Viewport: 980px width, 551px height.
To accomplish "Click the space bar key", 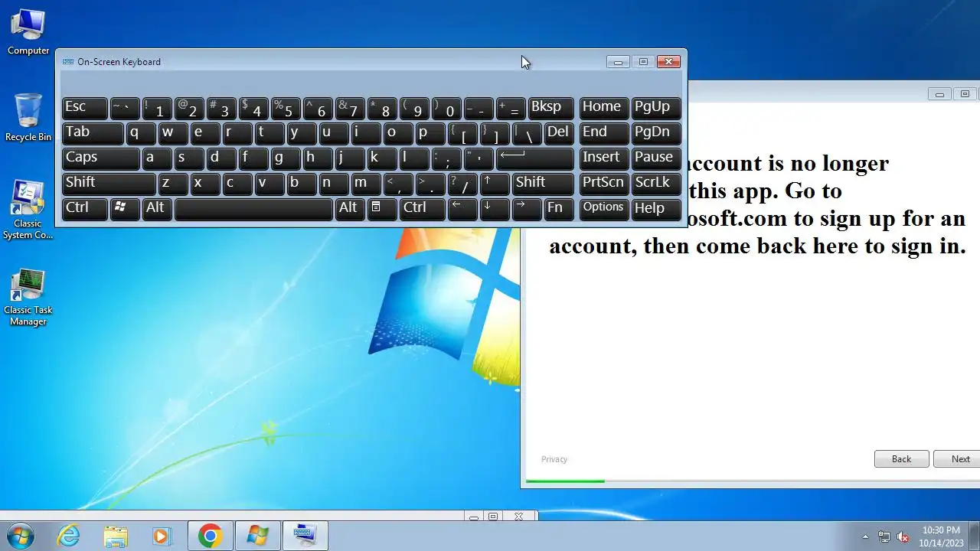I will [x=253, y=209].
